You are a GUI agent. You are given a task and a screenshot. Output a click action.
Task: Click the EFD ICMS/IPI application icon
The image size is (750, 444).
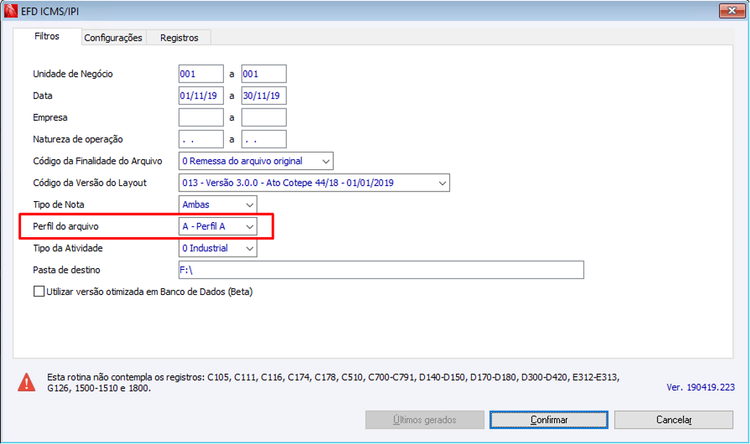(11, 11)
